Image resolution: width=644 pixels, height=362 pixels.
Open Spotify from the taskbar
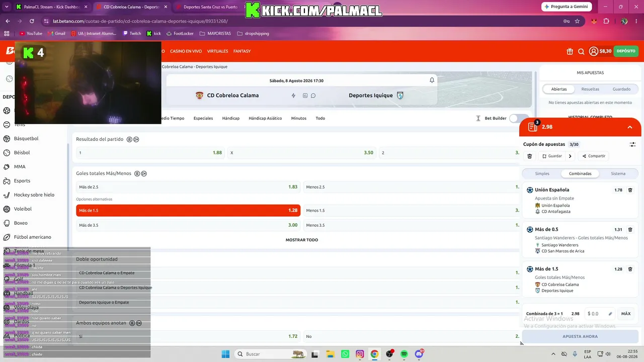click(405, 354)
